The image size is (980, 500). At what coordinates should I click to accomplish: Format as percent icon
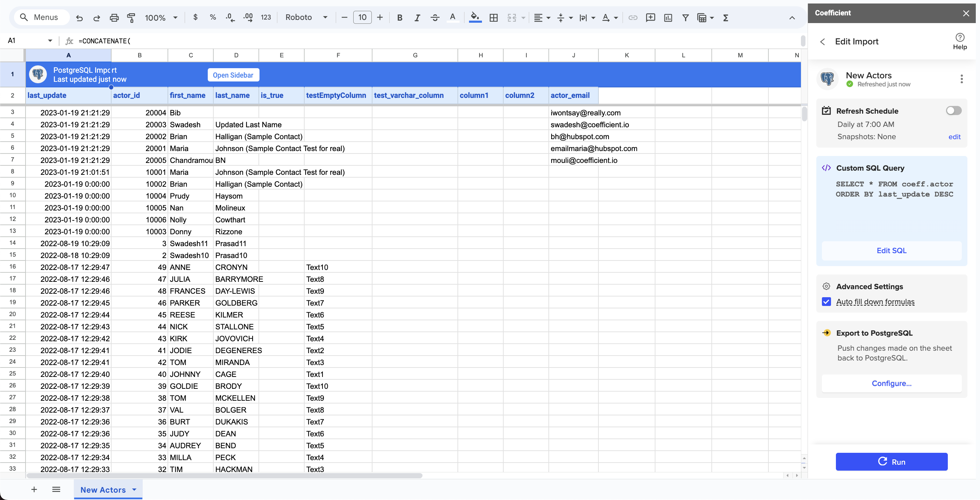point(213,17)
